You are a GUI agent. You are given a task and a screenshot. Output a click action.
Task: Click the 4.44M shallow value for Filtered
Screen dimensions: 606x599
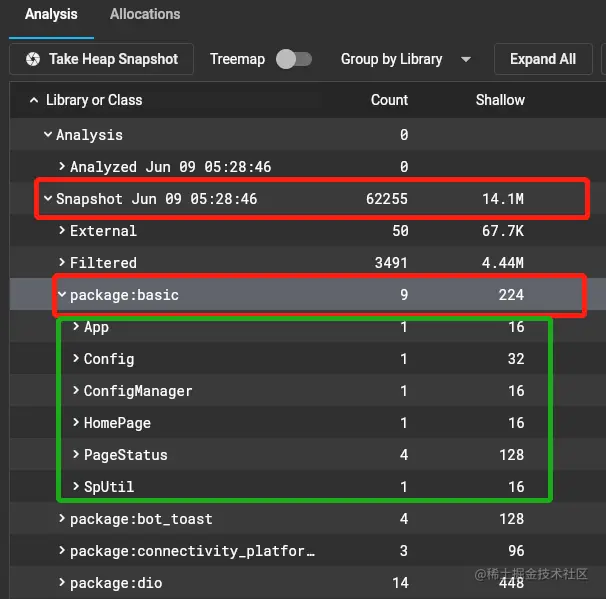point(503,263)
